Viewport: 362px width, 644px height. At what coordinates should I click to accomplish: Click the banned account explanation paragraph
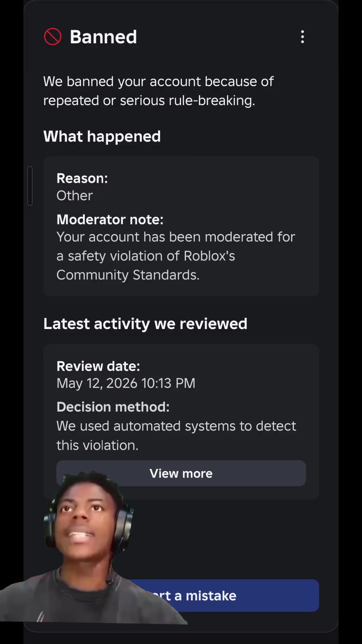[158, 91]
